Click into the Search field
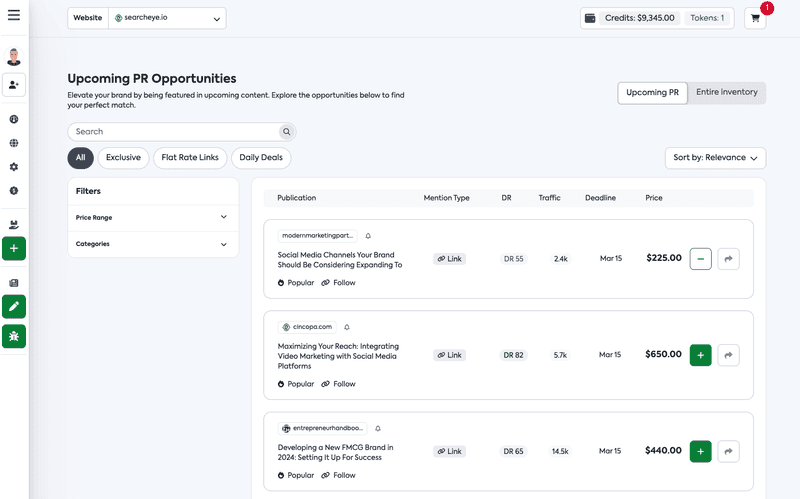The width and height of the screenshot is (800, 499). (173, 132)
